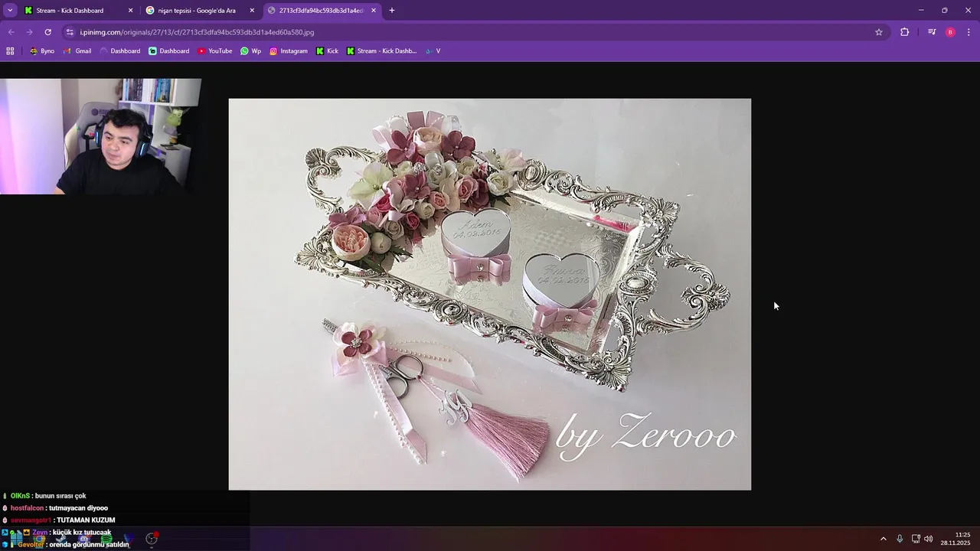This screenshot has height=551, width=980.
Task: Open the 11:25 clock and date
Action: (x=955, y=539)
